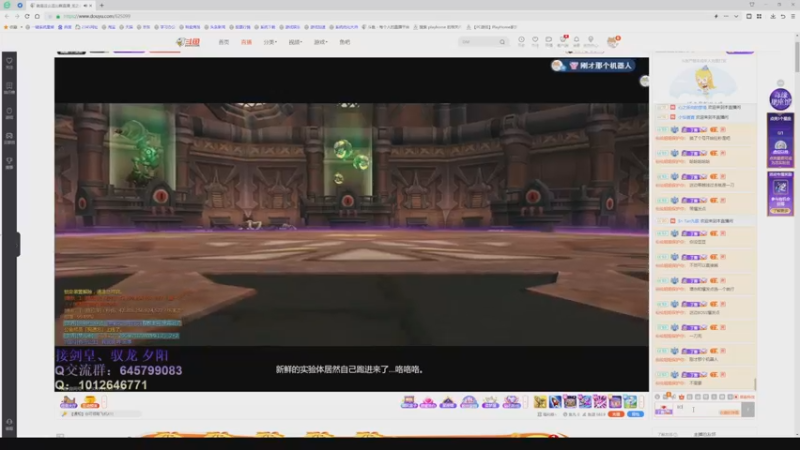Click the blue button beside recharge
The image size is (800, 450).
pyautogui.click(x=635, y=414)
